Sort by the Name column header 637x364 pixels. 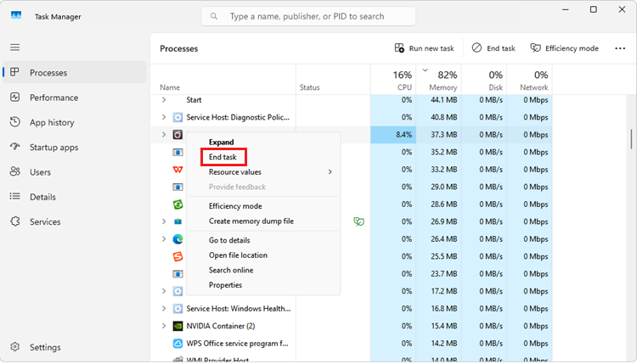(223, 80)
